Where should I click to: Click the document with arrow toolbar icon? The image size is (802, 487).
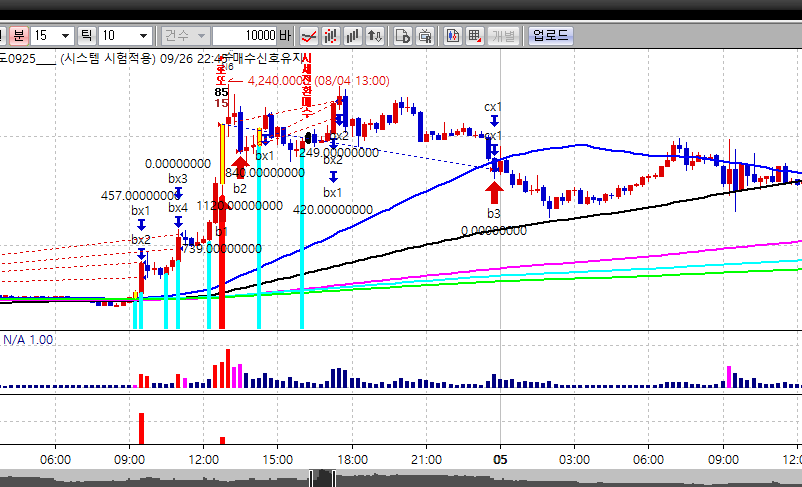[x=403, y=35]
